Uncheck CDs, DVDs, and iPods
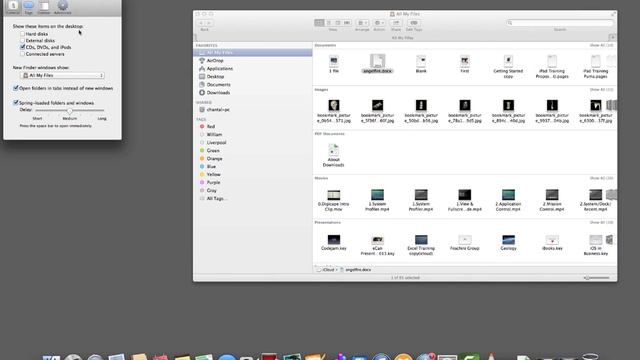This screenshot has height=360, width=640. tap(22, 47)
